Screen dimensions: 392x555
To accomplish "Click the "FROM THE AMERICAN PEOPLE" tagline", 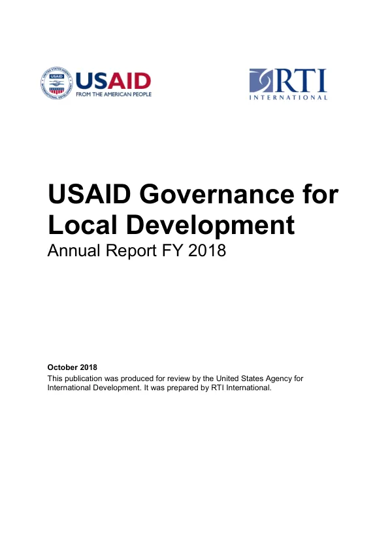I will [x=114, y=94].
